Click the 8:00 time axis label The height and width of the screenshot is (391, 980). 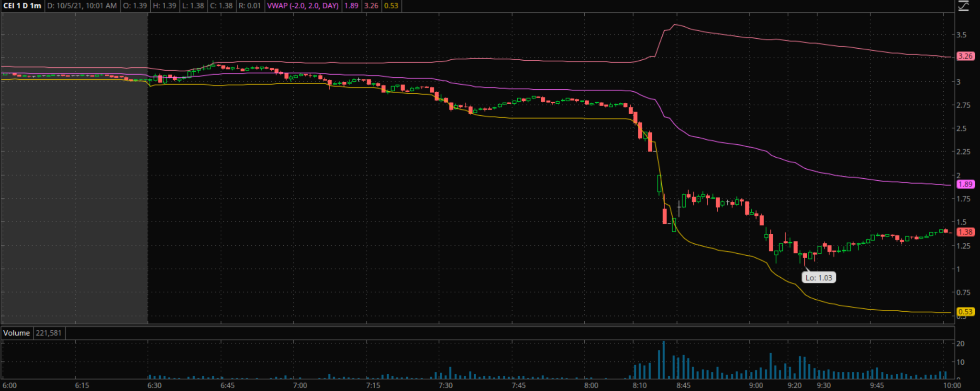point(591,386)
